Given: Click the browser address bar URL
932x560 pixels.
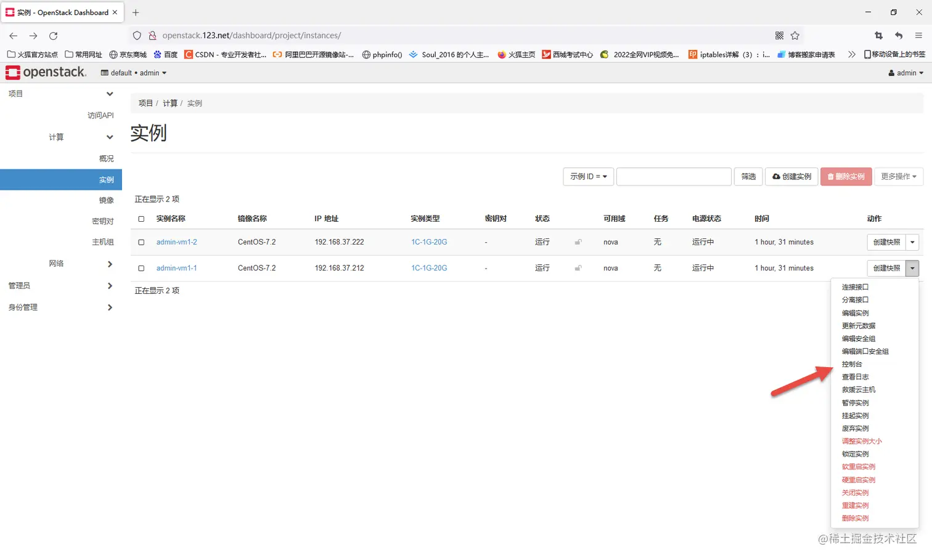Looking at the screenshot, I should point(251,36).
